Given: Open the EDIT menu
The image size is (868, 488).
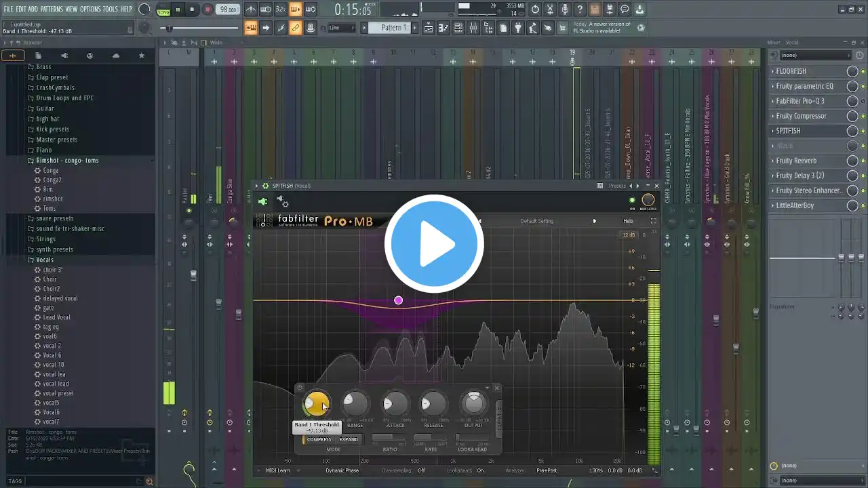Looking at the screenshot, I should click(x=21, y=9).
